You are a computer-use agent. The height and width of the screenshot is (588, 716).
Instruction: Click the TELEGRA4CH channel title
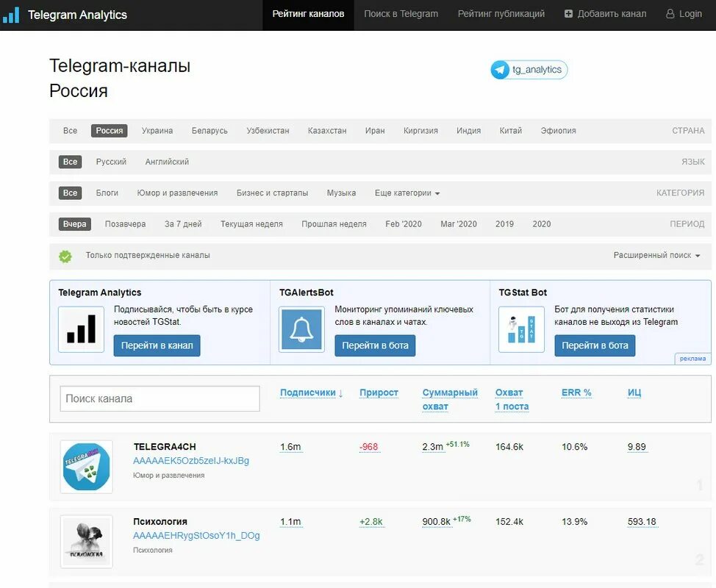tap(165, 446)
